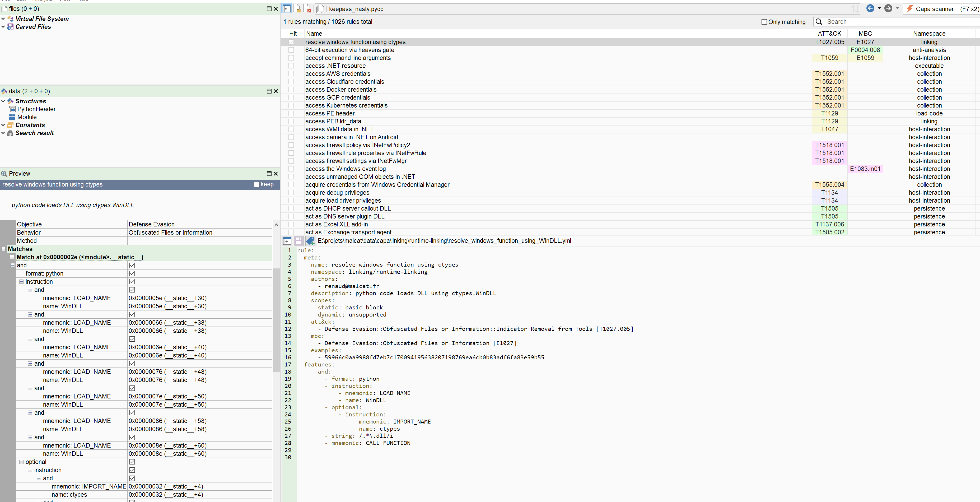This screenshot has height=502, width=980.
Task: Click the Constants category icon
Action: click(x=11, y=125)
